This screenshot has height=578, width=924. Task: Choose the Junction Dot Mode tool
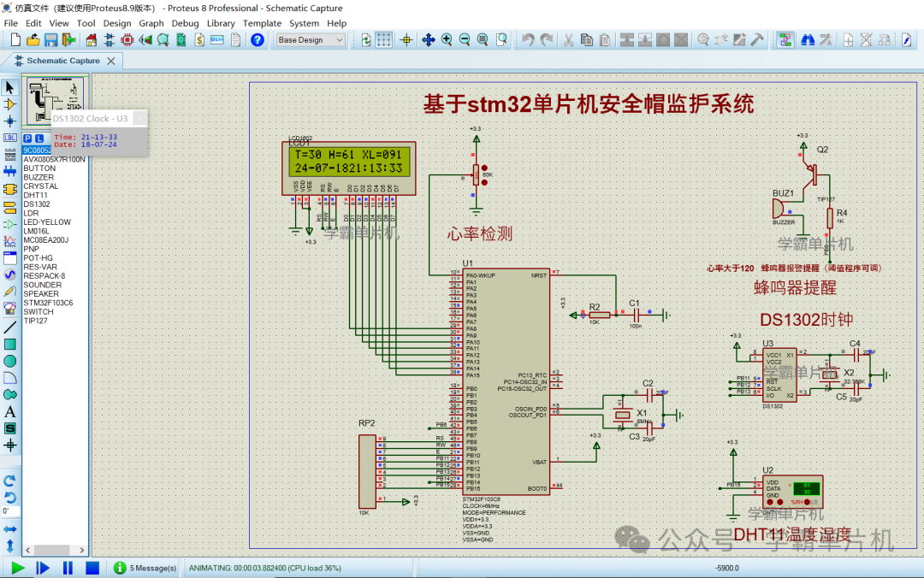10,121
